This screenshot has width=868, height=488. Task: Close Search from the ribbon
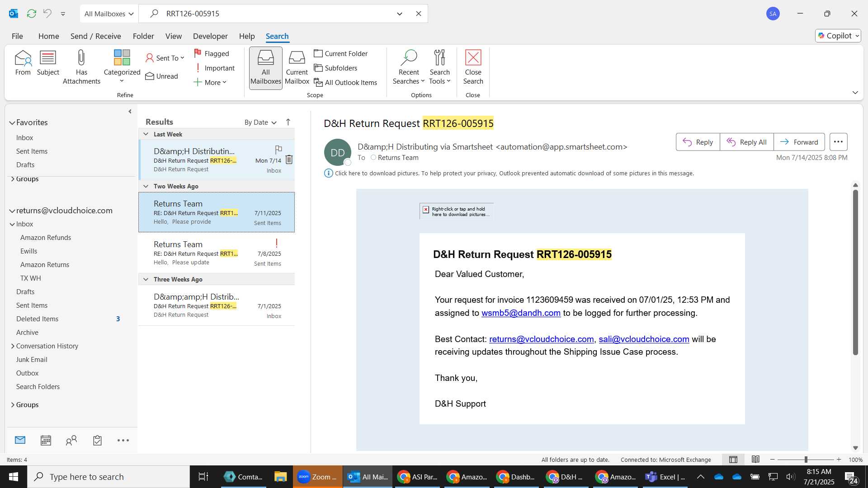473,67
